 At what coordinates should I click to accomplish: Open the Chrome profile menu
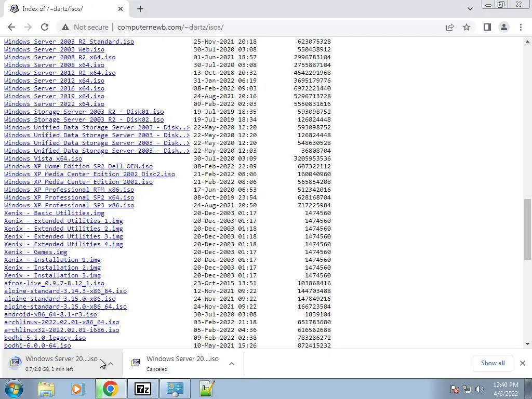[x=504, y=27]
